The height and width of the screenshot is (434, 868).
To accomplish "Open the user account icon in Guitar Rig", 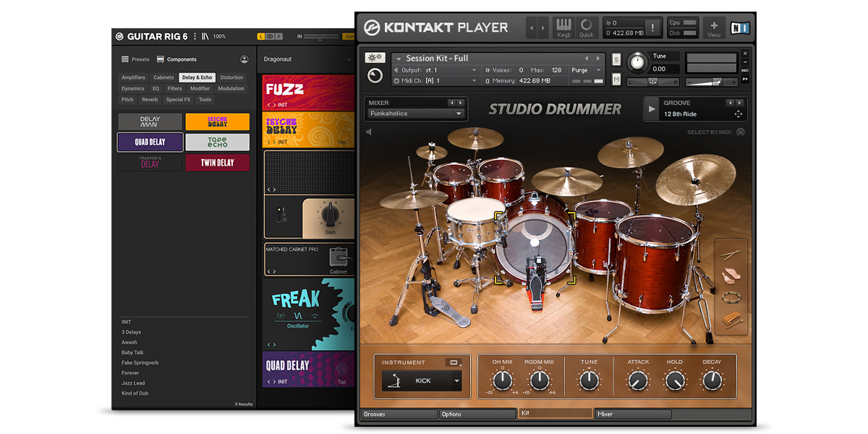I will pyautogui.click(x=244, y=59).
